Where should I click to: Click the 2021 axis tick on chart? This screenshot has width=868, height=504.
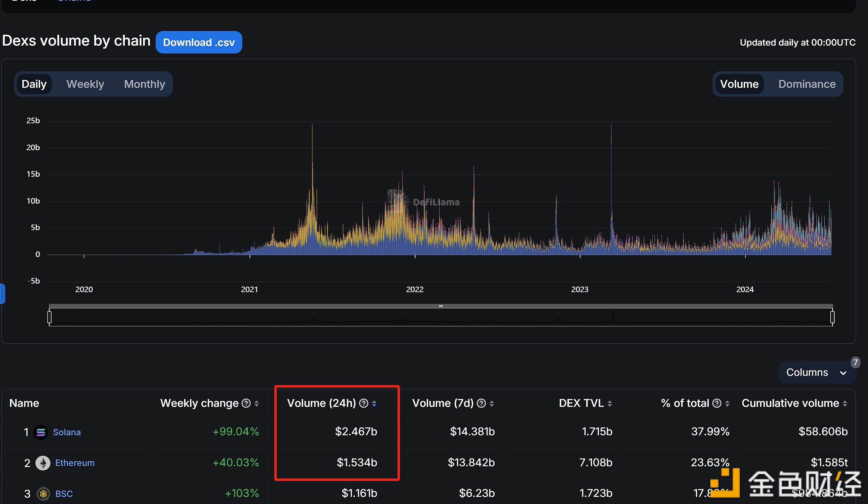pos(249,289)
